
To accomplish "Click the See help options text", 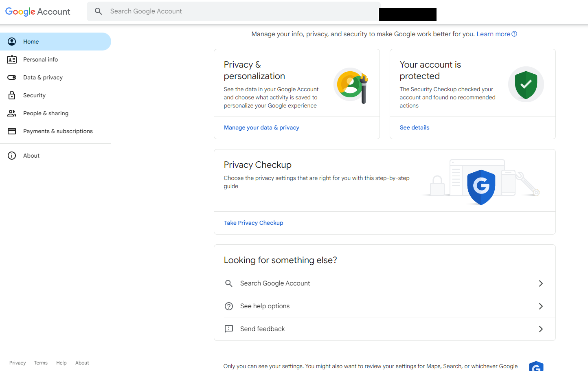I will coord(265,306).
